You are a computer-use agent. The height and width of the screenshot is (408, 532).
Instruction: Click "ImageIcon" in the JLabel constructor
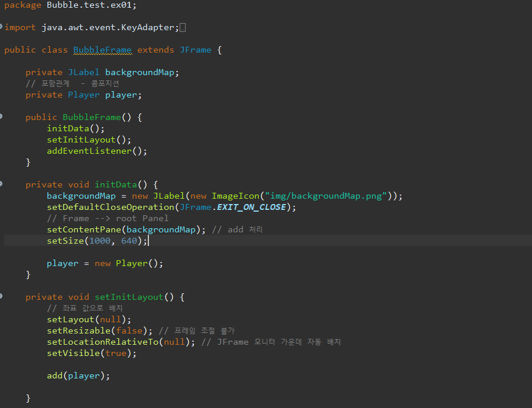(x=235, y=196)
